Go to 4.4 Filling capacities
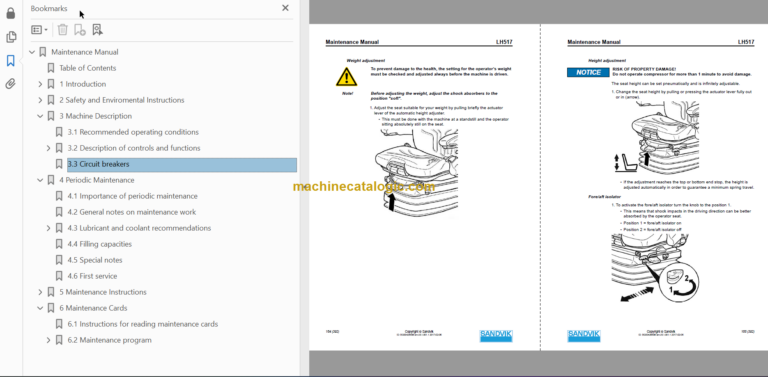 coord(99,244)
